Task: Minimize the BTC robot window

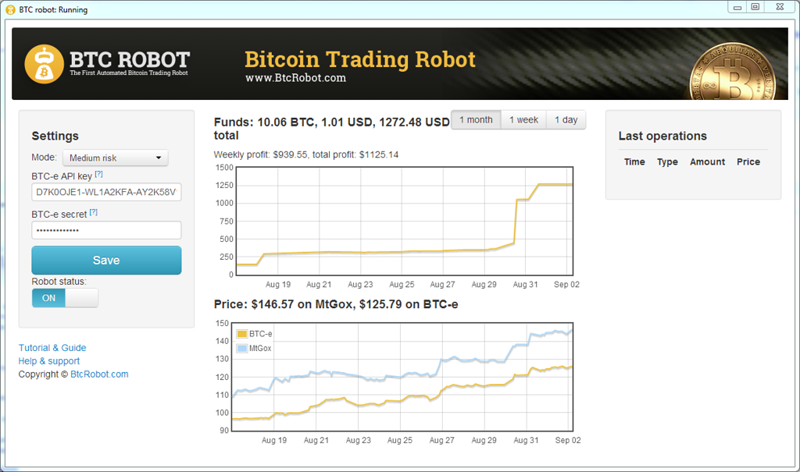Action: click(737, 7)
